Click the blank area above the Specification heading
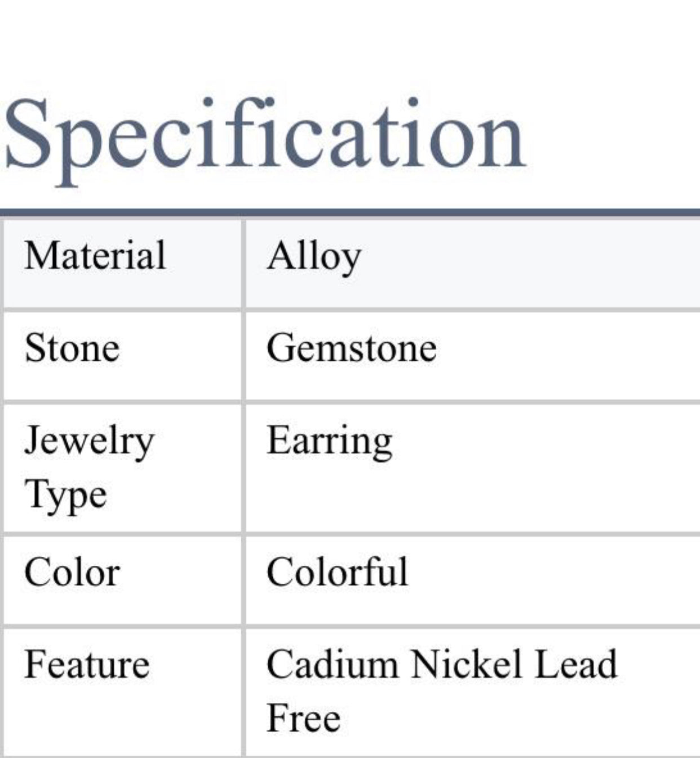 click(x=349, y=39)
